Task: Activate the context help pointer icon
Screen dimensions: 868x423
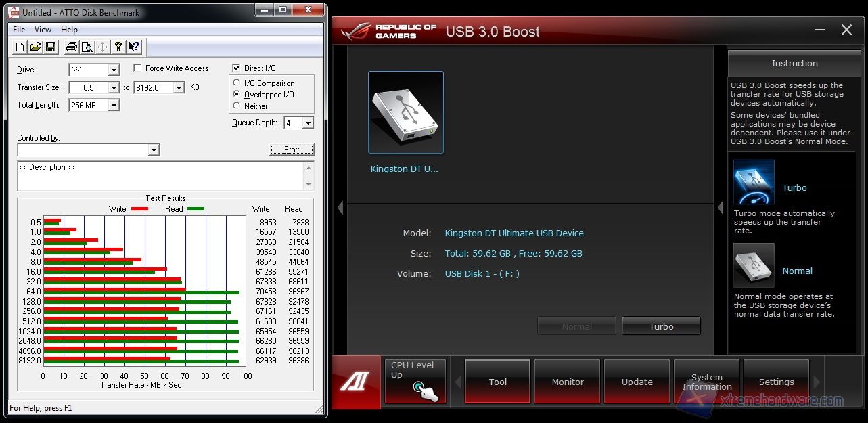Action: [134, 47]
